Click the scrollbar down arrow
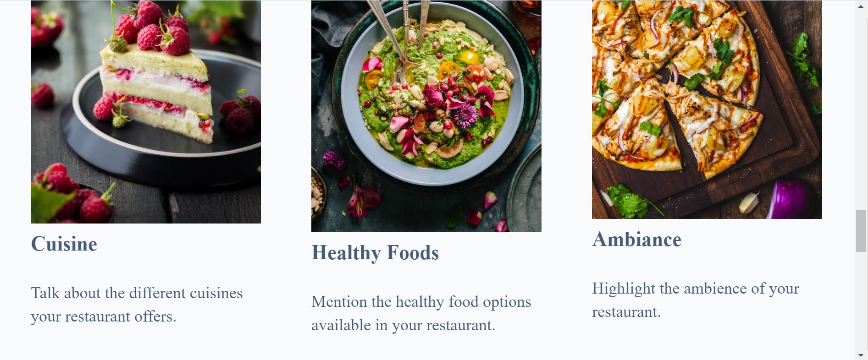Image resolution: width=868 pixels, height=360 pixels. pyautogui.click(x=861, y=355)
